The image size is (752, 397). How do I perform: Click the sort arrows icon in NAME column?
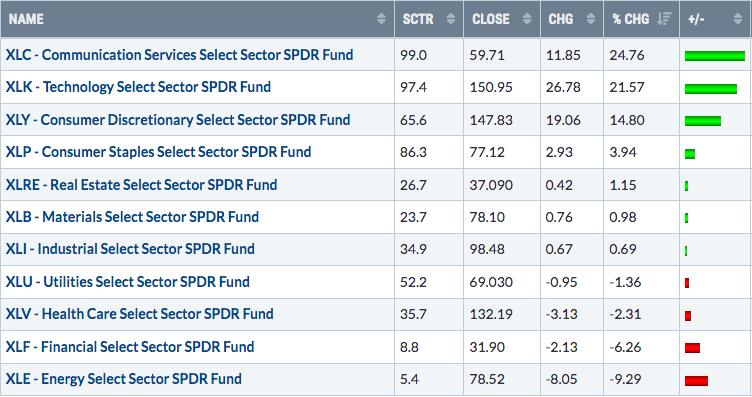click(381, 19)
